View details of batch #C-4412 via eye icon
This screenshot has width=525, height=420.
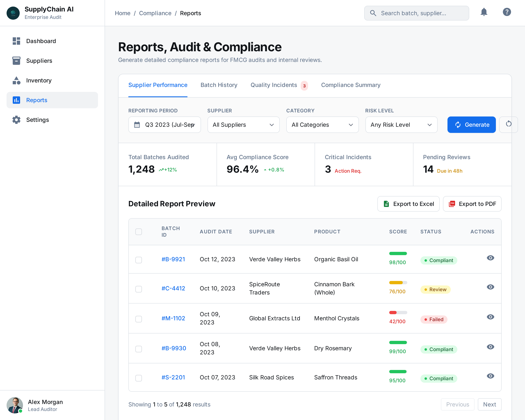tap(490, 287)
